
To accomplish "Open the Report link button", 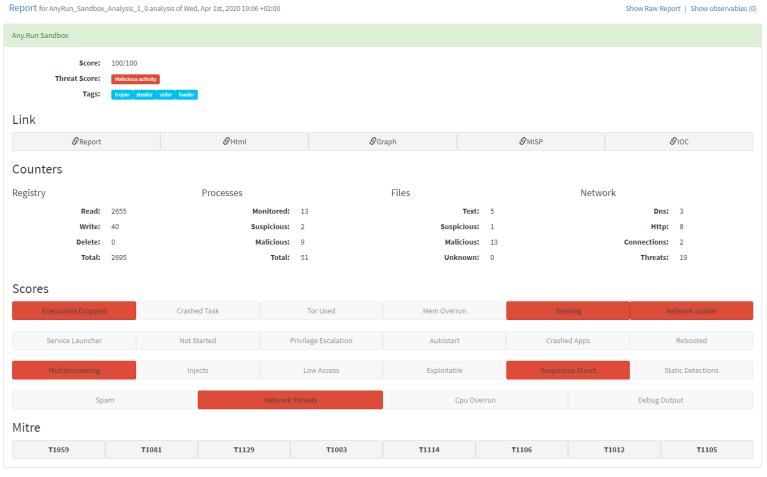I will (x=86, y=142).
